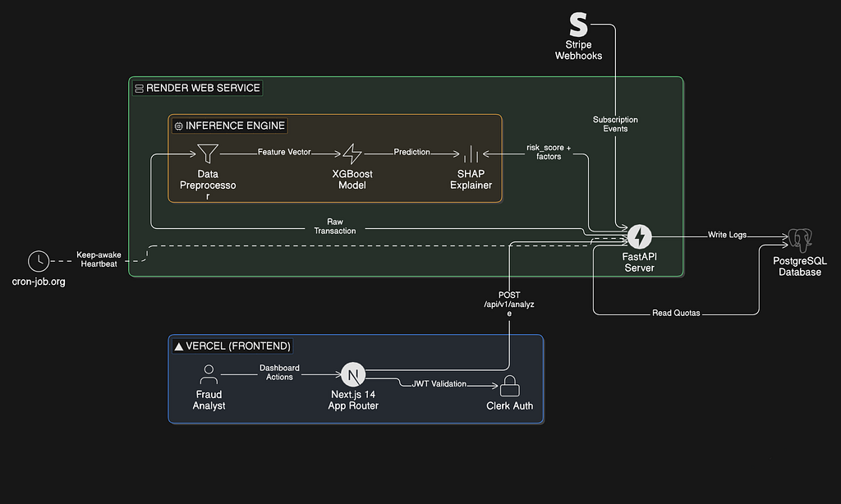Click the PostgreSQL elephant icon
Viewport: 841px width, 504px height.
[x=800, y=241]
